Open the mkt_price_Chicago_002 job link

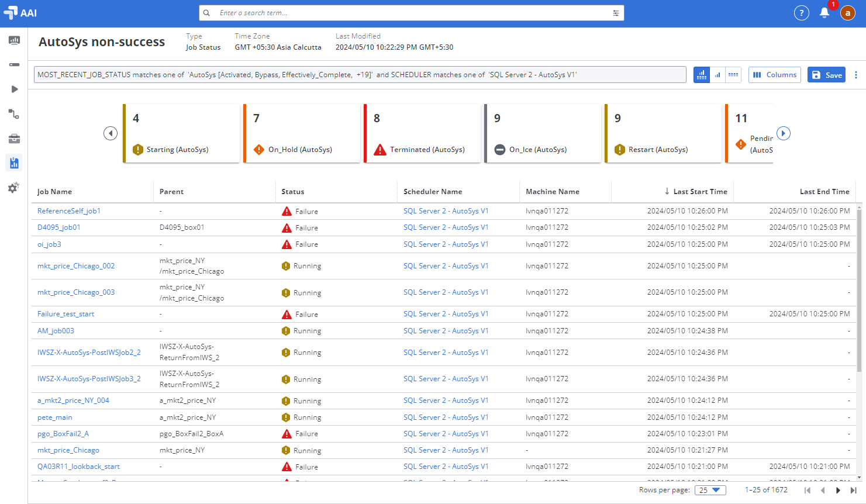click(76, 266)
